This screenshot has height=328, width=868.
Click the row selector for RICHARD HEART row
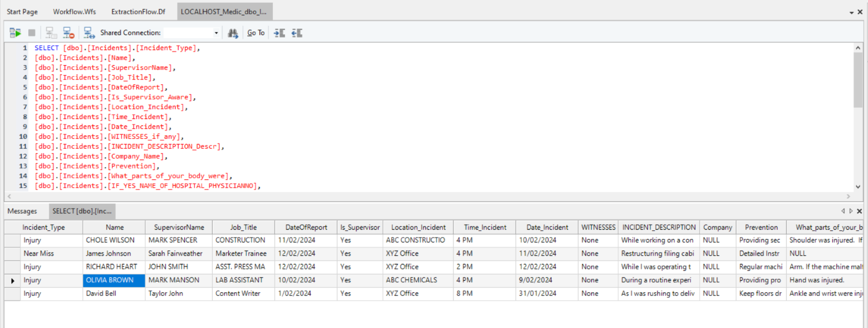[12, 267]
